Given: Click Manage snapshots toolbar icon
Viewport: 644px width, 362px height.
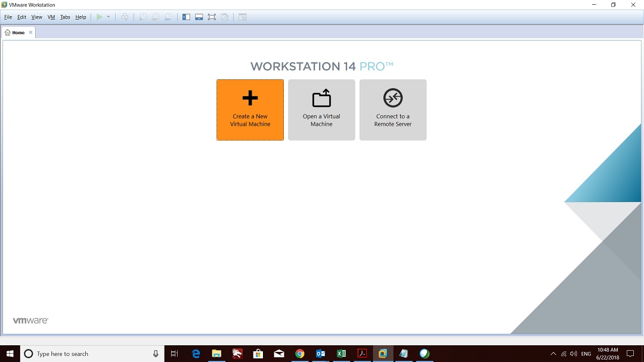Looking at the screenshot, I should pyautogui.click(x=168, y=17).
